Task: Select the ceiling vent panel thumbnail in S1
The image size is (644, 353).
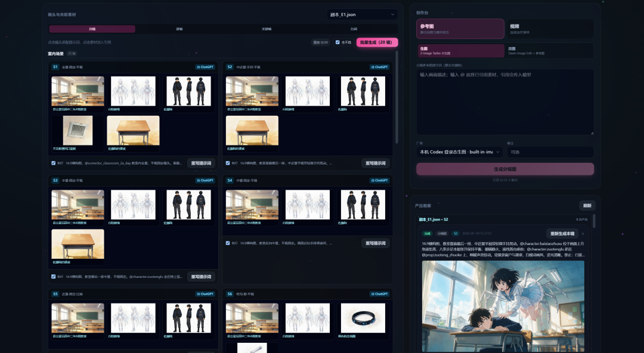Action: tap(78, 130)
